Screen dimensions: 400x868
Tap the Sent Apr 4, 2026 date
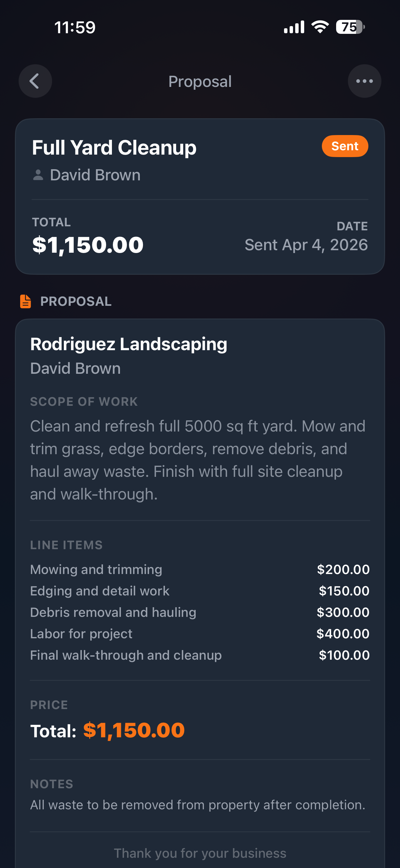[306, 245]
